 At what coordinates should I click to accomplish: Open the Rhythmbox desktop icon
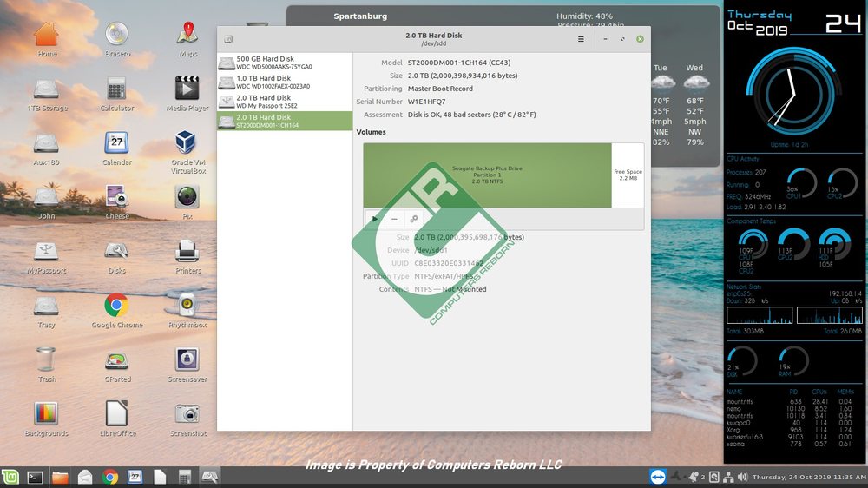186,309
